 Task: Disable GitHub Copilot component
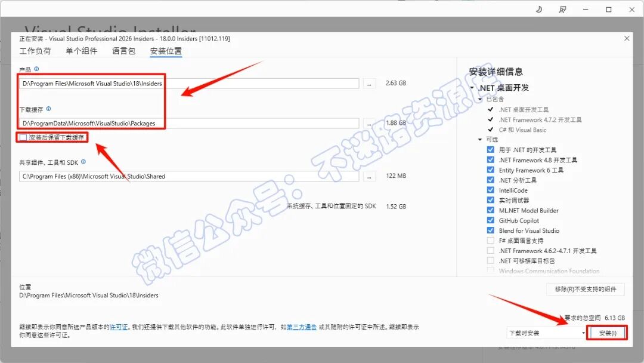[490, 220]
